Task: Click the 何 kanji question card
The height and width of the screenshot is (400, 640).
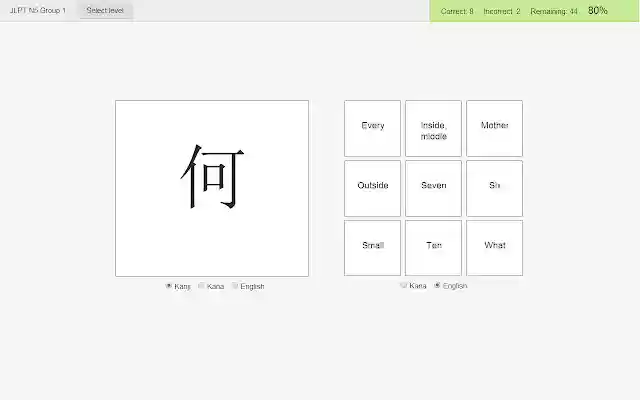Action: 212,188
